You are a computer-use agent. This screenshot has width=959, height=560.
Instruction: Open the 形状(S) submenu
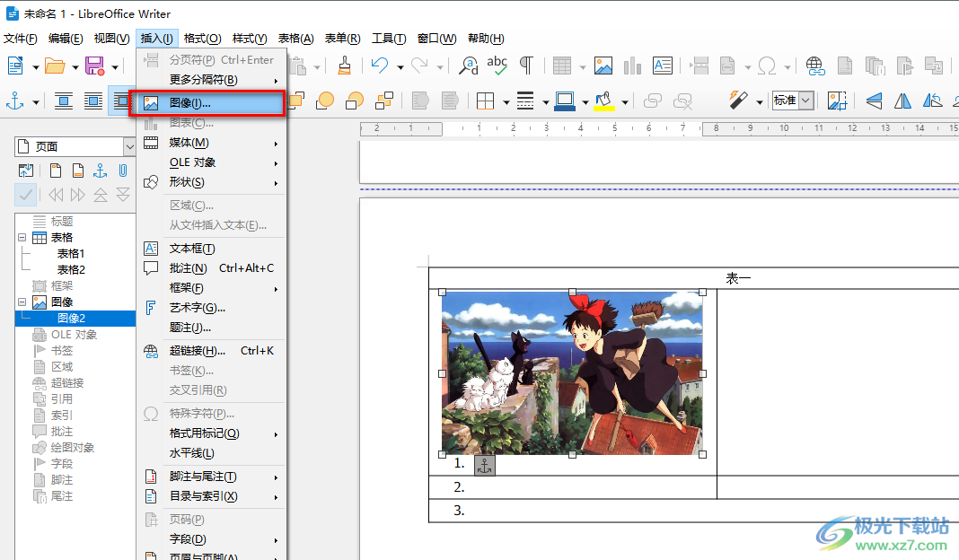211,181
